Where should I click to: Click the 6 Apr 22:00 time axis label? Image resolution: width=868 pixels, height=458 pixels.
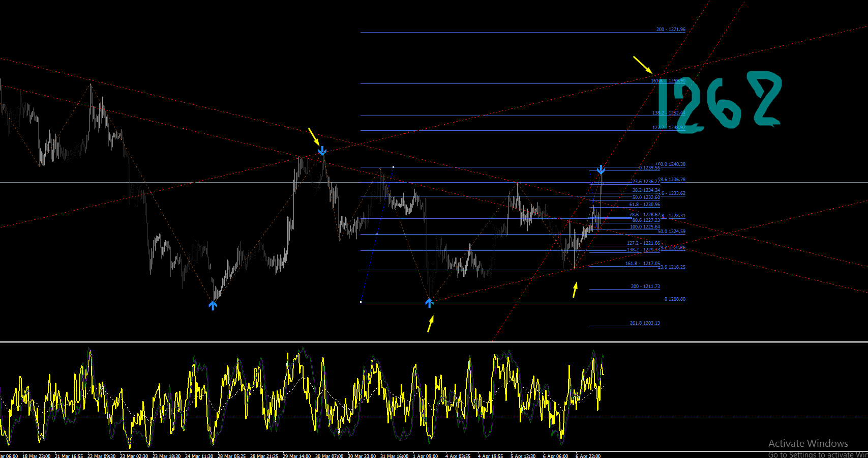[588, 456]
